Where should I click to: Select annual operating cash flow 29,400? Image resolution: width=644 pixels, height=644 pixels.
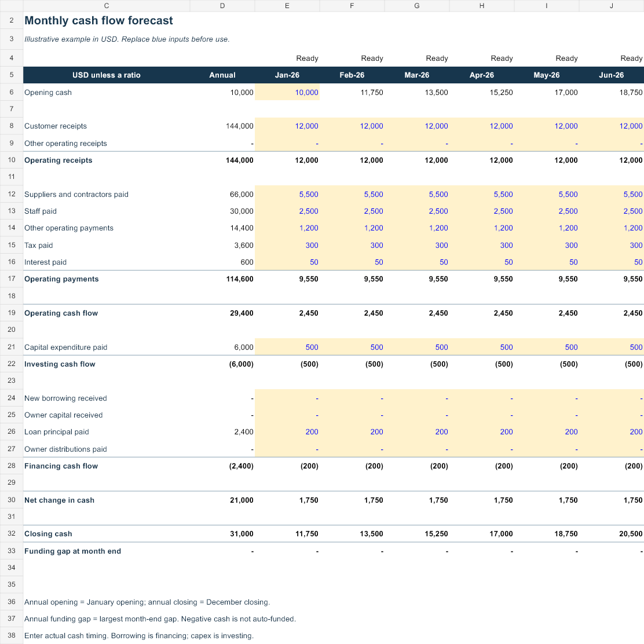[222, 313]
